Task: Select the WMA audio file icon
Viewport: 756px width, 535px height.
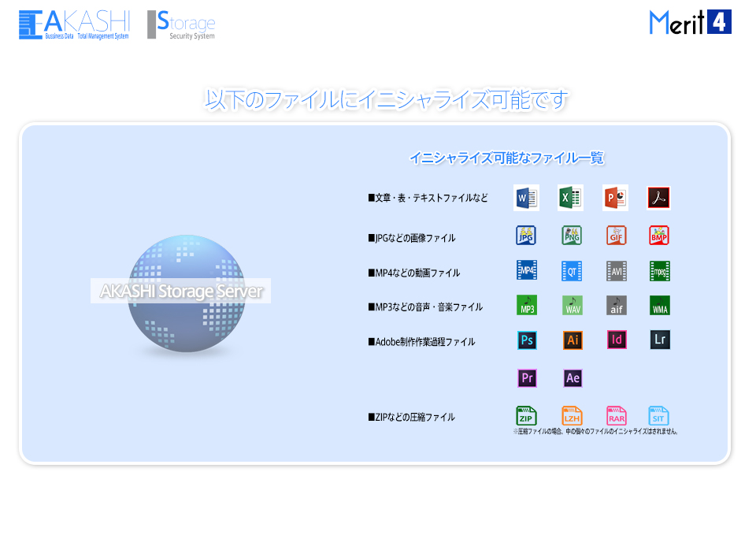Action: (x=660, y=306)
